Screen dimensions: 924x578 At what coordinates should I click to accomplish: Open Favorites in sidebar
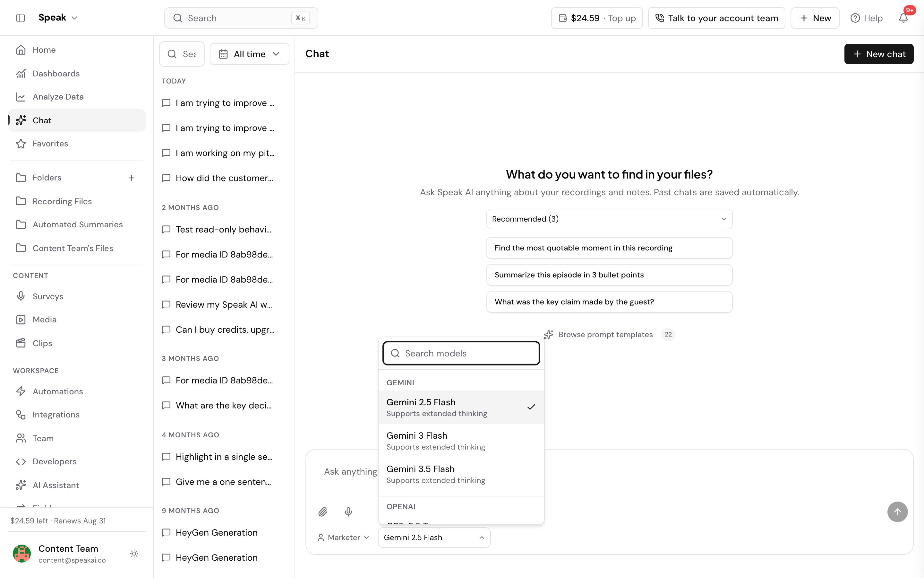coord(76,144)
